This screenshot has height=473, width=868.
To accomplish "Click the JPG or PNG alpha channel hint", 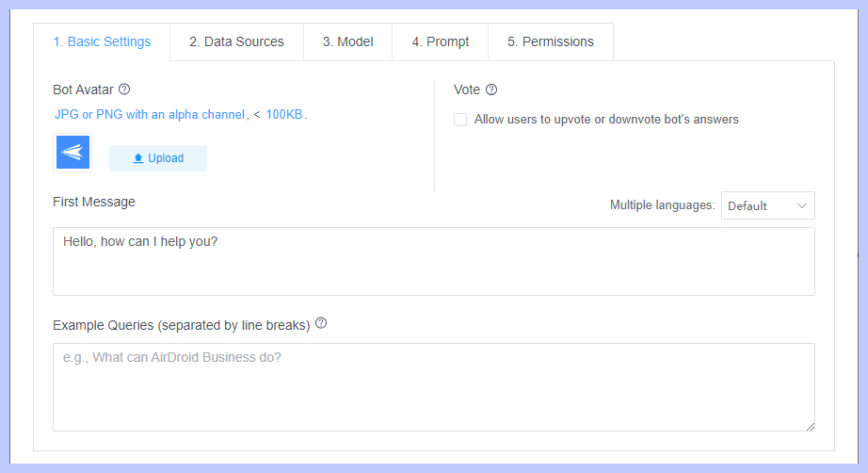I will point(150,115).
